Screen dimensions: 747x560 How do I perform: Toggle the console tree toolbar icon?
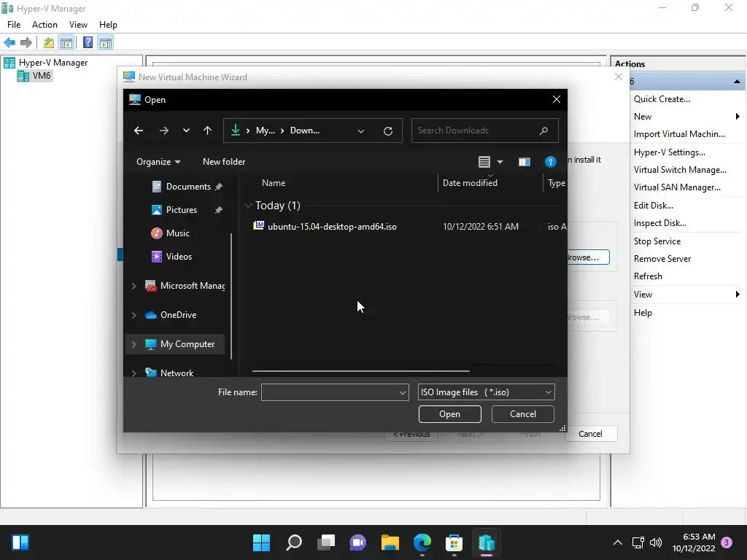pyautogui.click(x=66, y=43)
